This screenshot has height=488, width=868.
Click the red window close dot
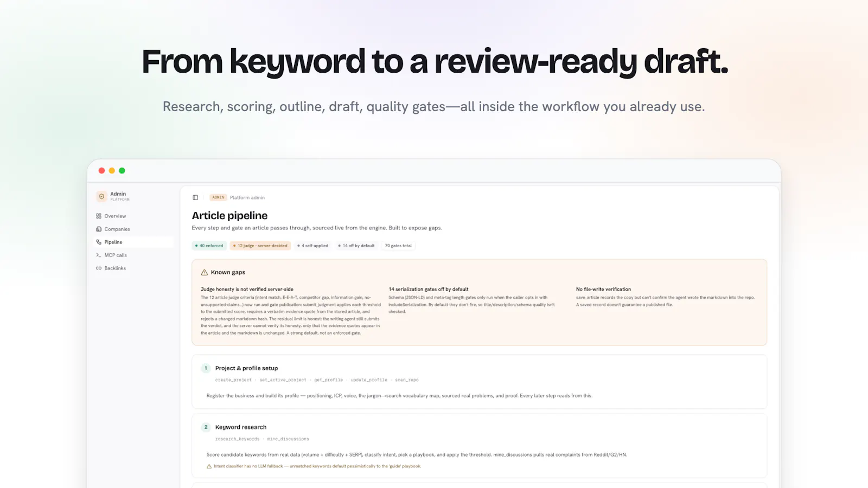pyautogui.click(x=101, y=170)
